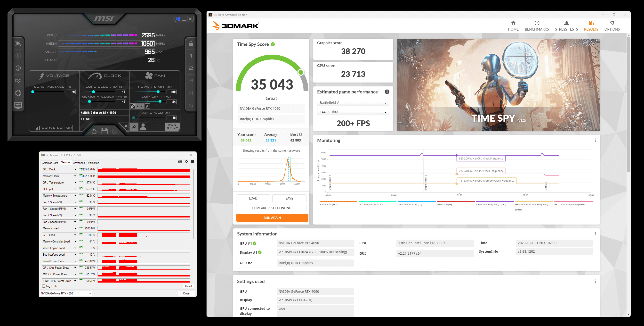Go to 3DMark Home tab
The image size is (644, 326).
click(x=513, y=26)
